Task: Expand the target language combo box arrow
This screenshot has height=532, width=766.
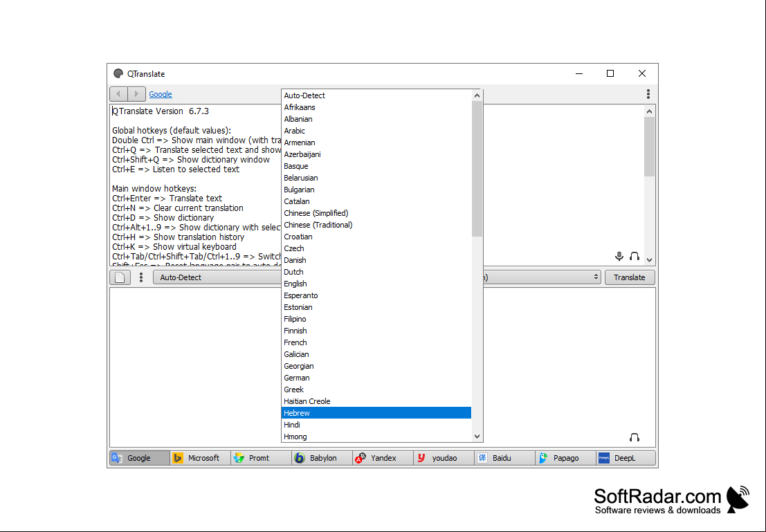Action: point(596,277)
